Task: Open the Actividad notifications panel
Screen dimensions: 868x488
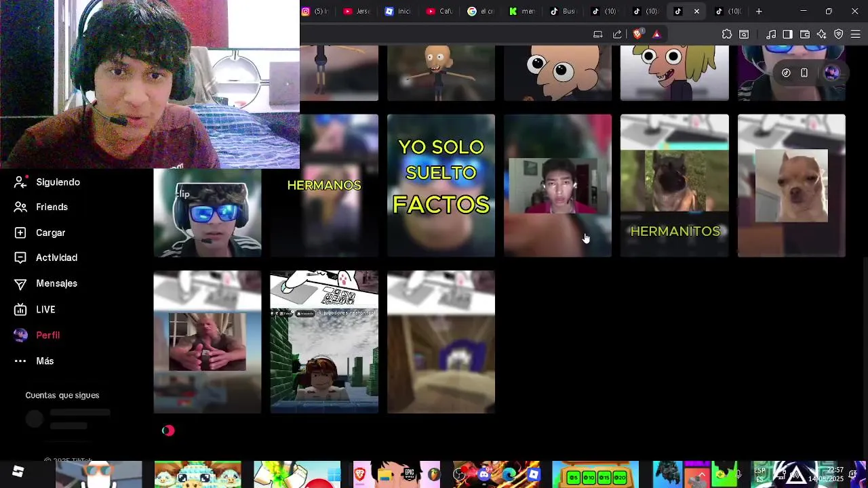Action: tap(46, 258)
